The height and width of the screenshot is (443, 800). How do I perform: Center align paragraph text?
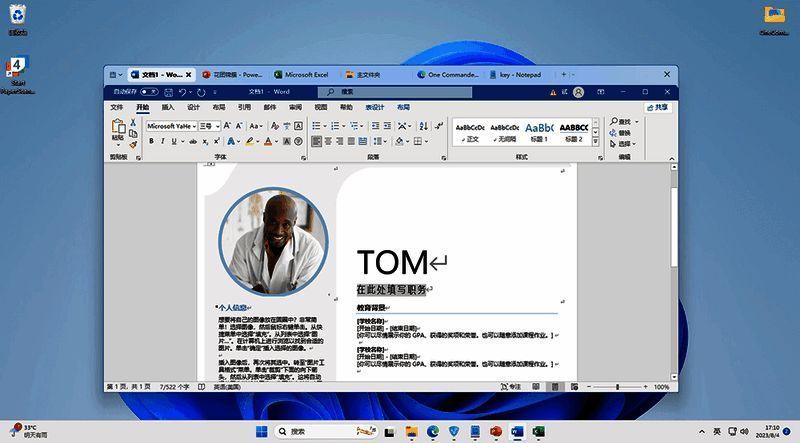tap(328, 141)
